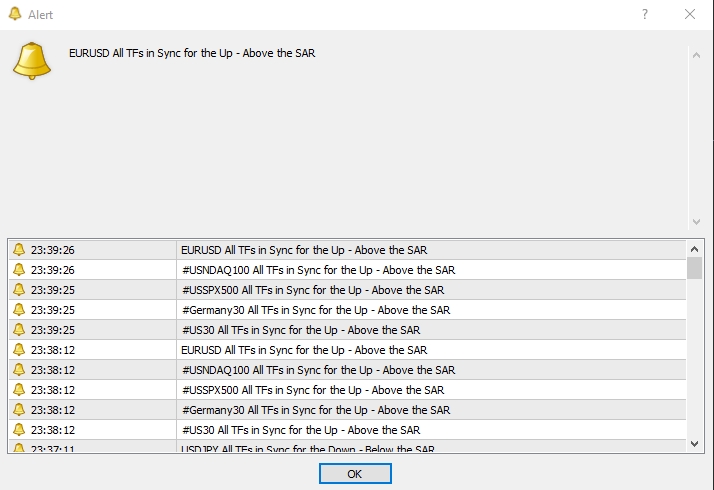The image size is (714, 490).
Task: Click the small Alert bell in title bar
Action: coord(13,15)
